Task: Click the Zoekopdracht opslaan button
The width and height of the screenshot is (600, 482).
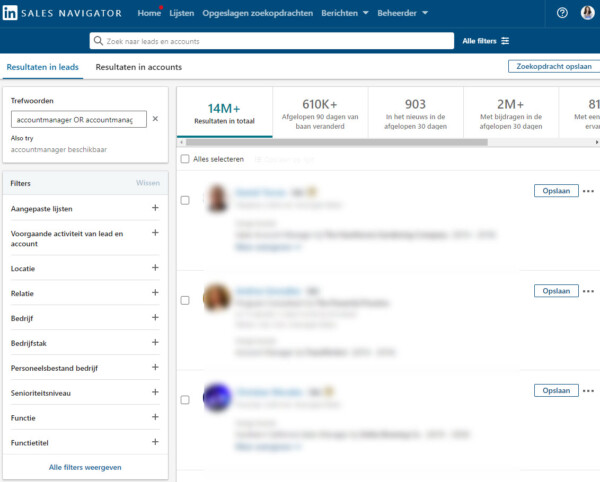Action: tap(549, 66)
